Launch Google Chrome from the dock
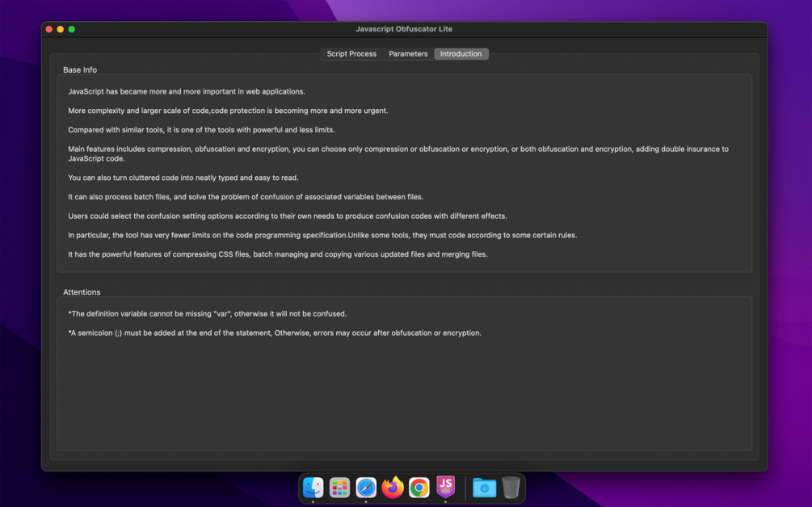812x507 pixels. click(419, 488)
